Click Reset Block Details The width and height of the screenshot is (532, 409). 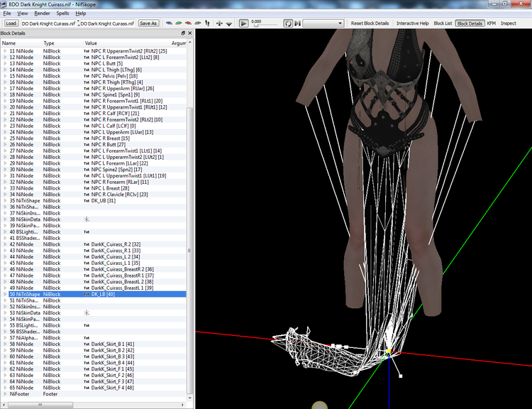(x=370, y=23)
